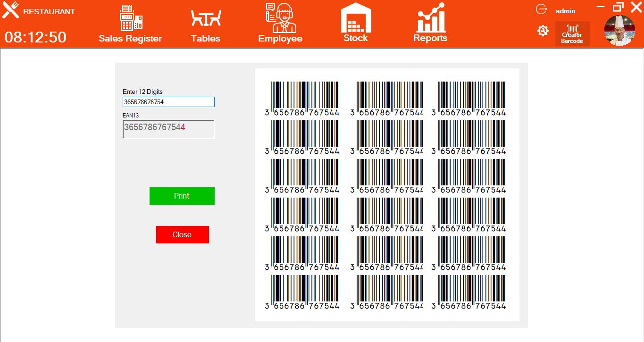Click the green Print button

[x=182, y=196]
